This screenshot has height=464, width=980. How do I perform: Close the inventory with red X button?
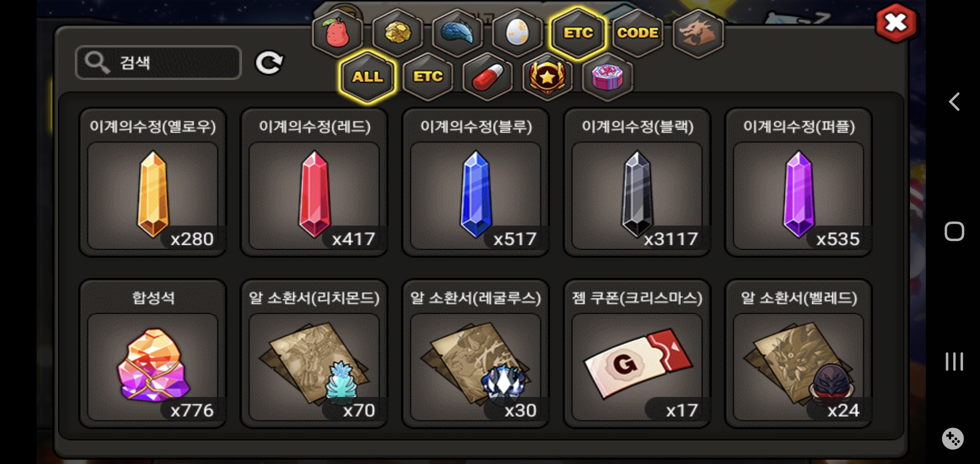click(896, 23)
